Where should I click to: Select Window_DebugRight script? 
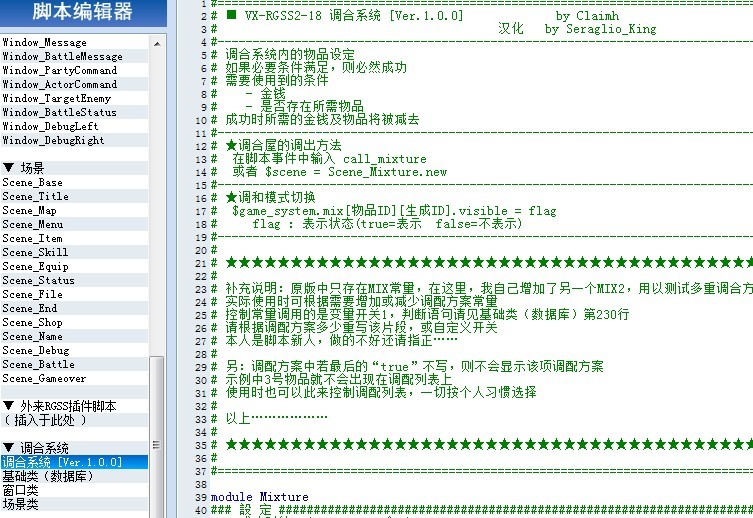pyautogui.click(x=74, y=140)
